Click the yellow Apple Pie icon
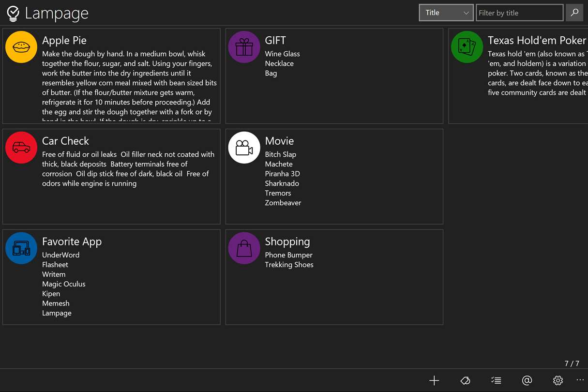588x392 pixels. tap(21, 47)
